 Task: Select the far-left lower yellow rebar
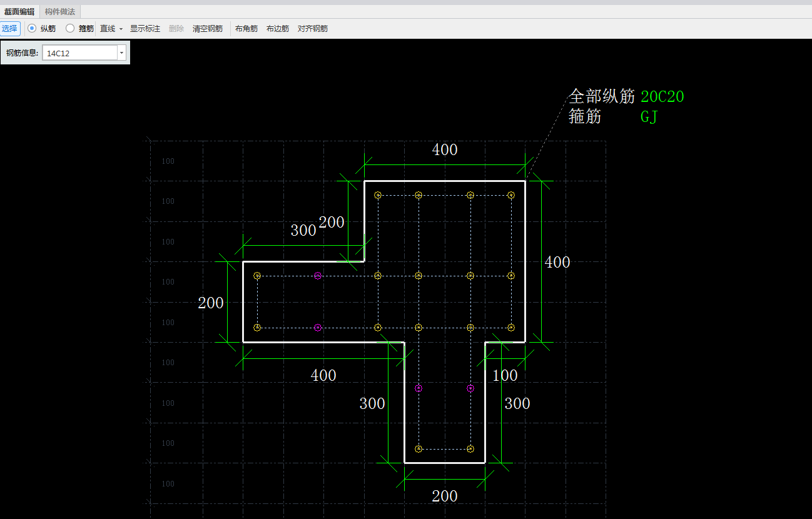257,328
